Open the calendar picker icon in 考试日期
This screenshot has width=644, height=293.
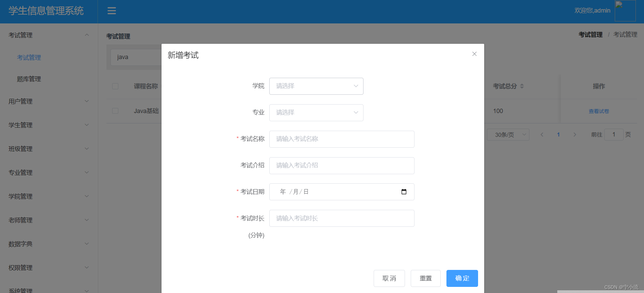[x=404, y=192]
